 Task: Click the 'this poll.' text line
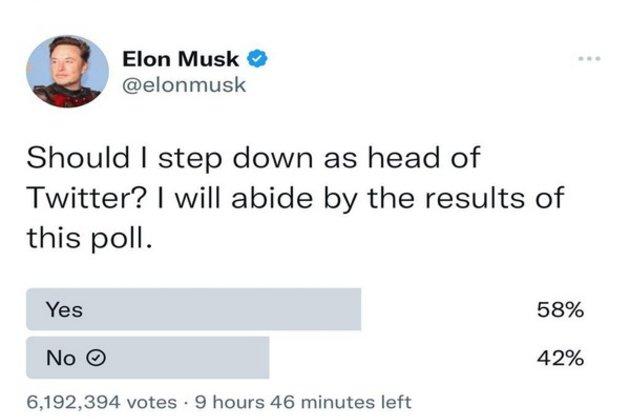90,238
